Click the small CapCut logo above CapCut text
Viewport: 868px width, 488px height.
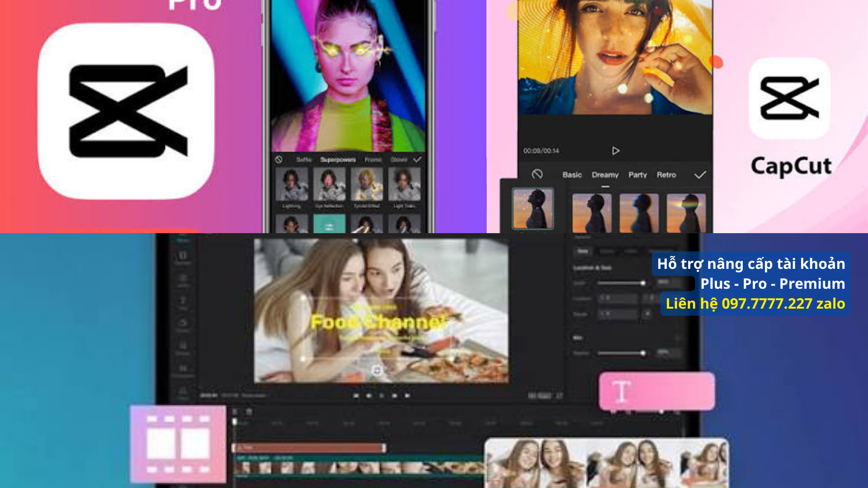click(x=789, y=98)
